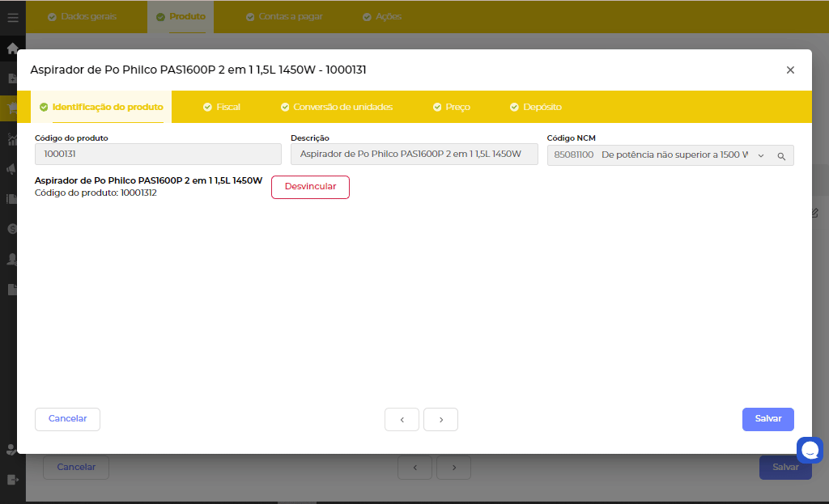Click the Descrição input field
Image resolution: width=829 pixels, height=504 pixels.
414,155
